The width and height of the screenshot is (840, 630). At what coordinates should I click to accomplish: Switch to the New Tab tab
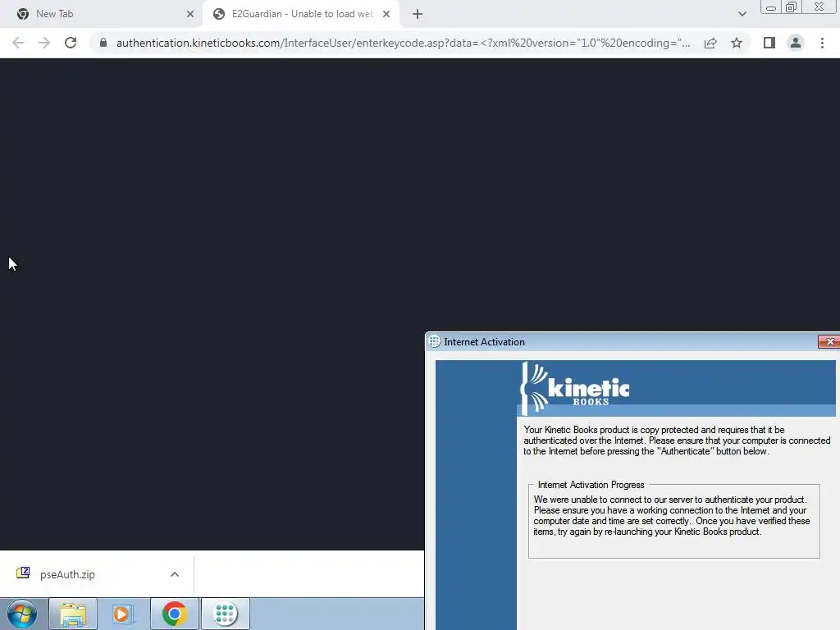coord(101,14)
